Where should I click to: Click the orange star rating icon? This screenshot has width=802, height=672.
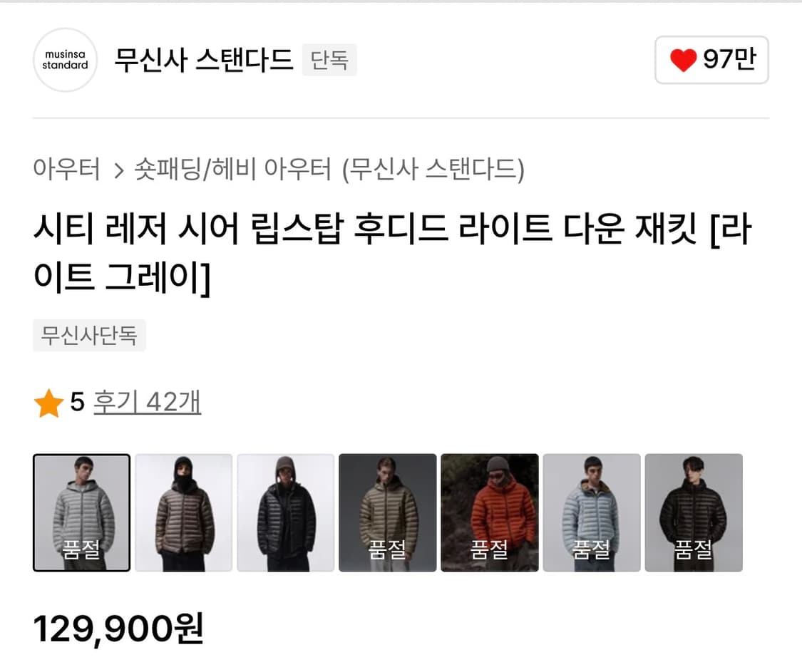[x=48, y=403]
